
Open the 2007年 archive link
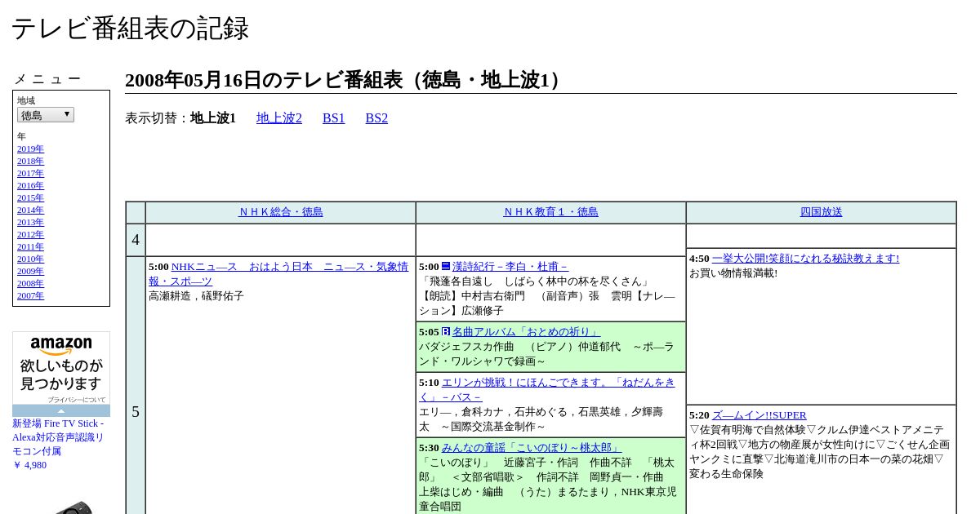coord(30,295)
